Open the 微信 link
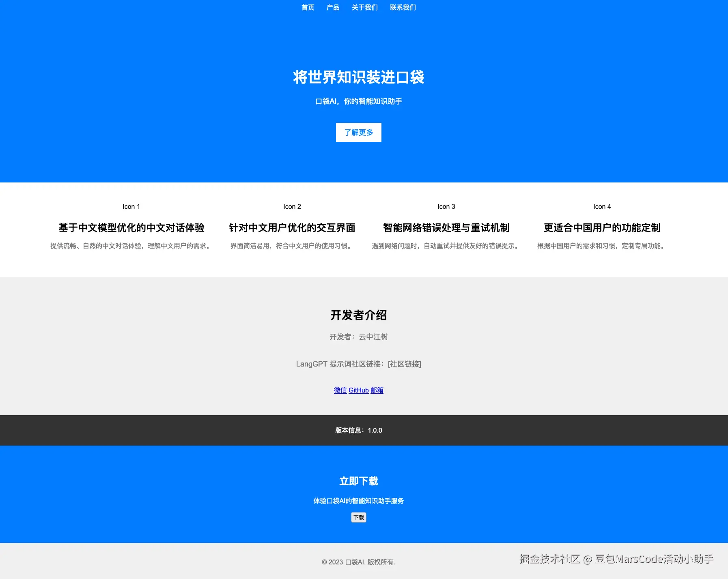The height and width of the screenshot is (579, 728). pos(340,390)
